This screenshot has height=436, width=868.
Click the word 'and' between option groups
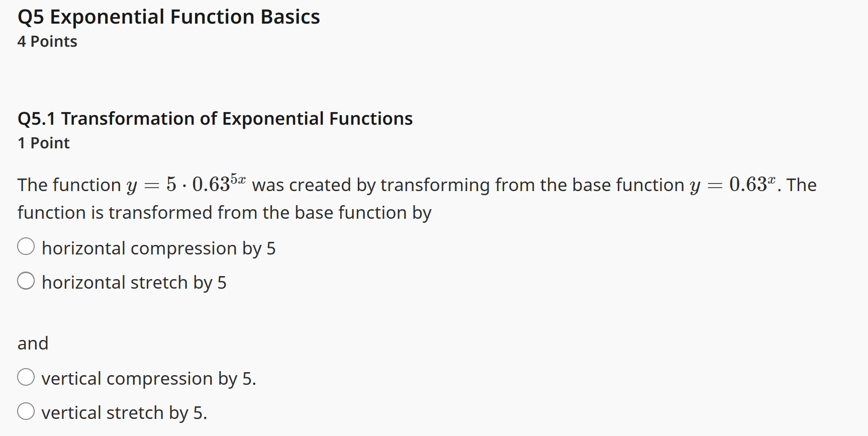(x=33, y=343)
